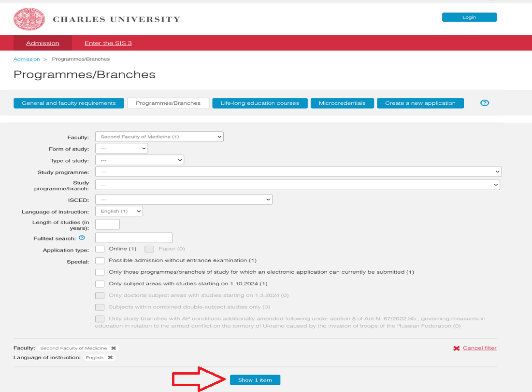Image resolution: width=532 pixels, height=392 pixels.
Task: Remove the Second Faculty of Medicine filter tag
Action: tap(114, 348)
